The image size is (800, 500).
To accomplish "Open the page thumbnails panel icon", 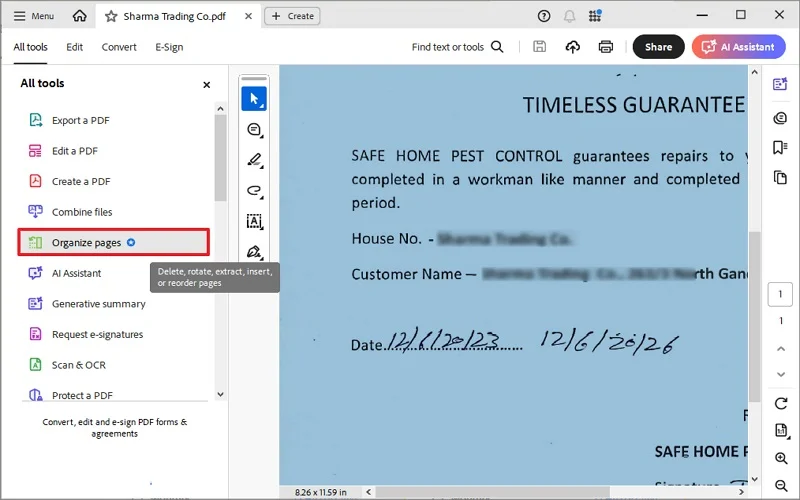I will pos(780,178).
